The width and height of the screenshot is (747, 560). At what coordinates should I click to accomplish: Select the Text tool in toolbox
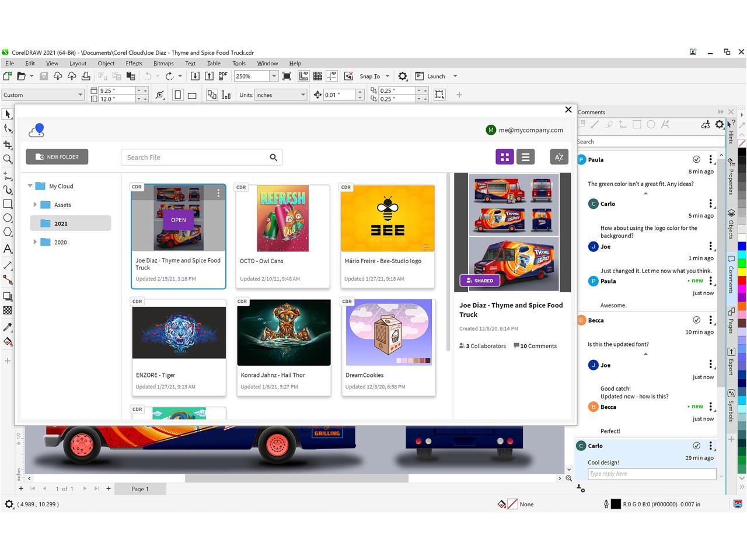pyautogui.click(x=8, y=249)
